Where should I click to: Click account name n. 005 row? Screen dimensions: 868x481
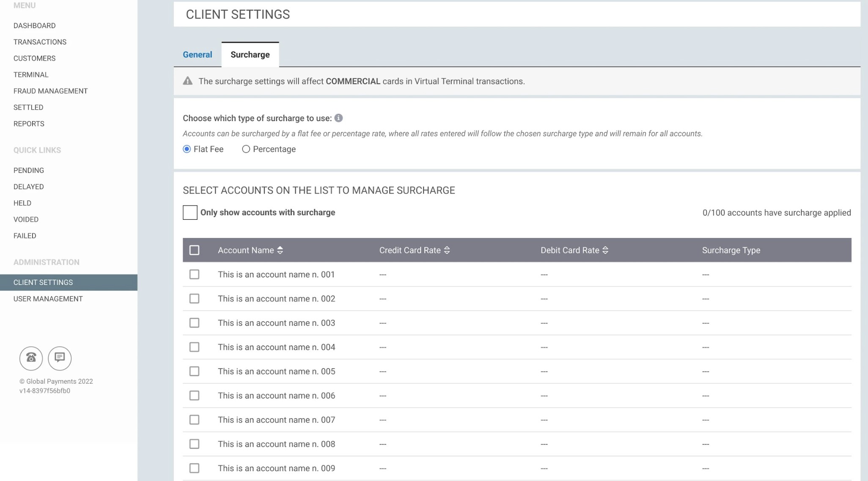[276, 371]
